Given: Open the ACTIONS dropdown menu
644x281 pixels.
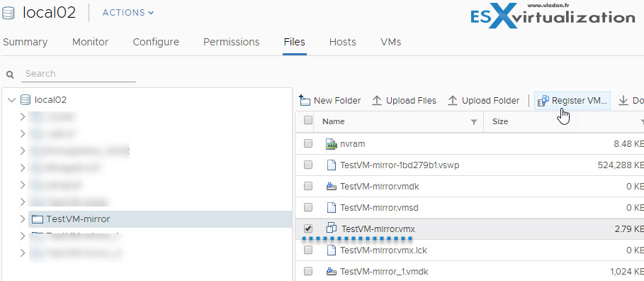Looking at the screenshot, I should [128, 13].
